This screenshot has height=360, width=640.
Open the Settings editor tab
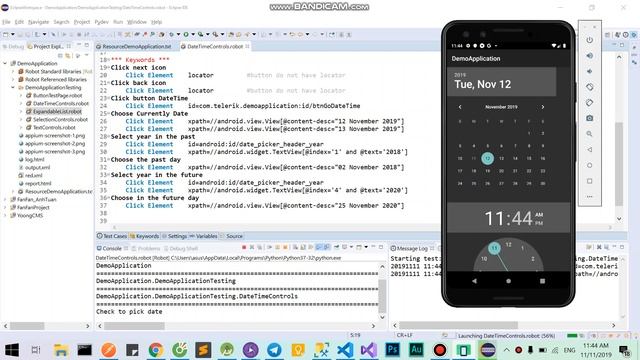(174, 236)
